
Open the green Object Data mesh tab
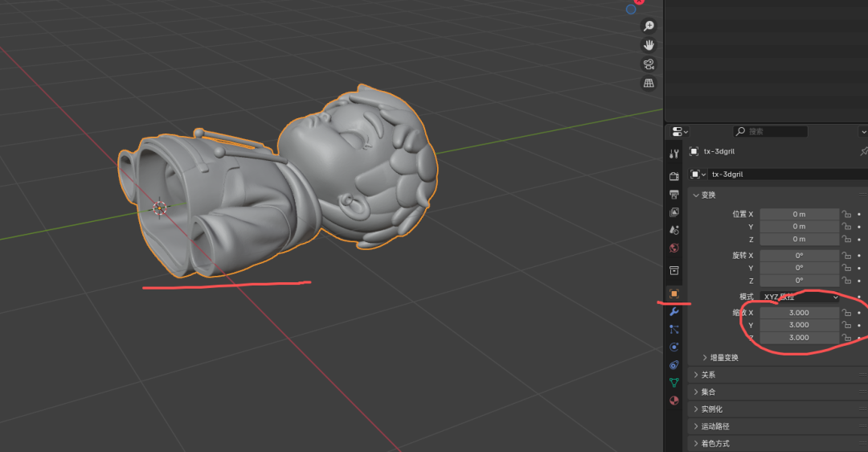click(674, 382)
